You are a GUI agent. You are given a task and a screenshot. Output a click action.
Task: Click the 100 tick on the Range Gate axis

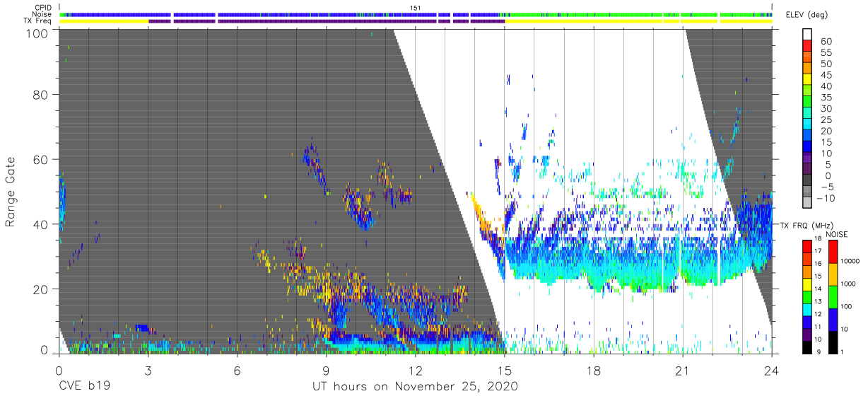pyautogui.click(x=37, y=33)
